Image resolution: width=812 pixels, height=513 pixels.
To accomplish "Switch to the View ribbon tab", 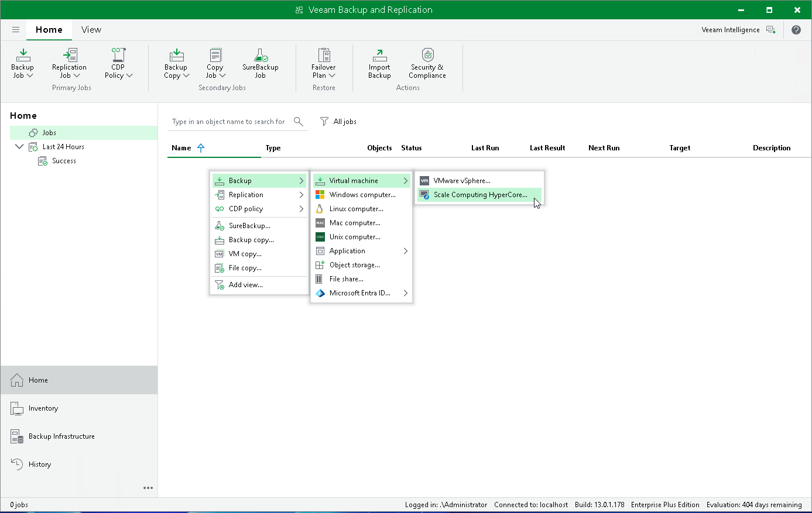I will click(x=91, y=30).
